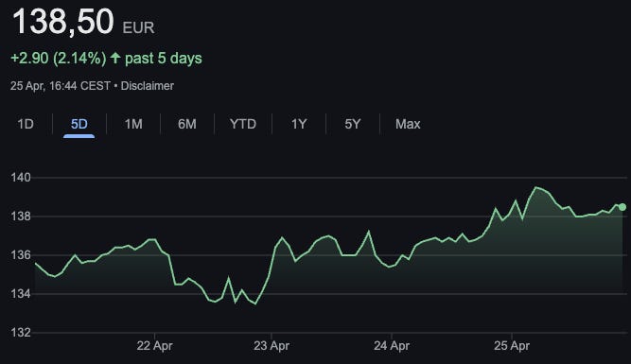The width and height of the screenshot is (631, 364).
Task: Switch to the 5D range tab
Action: 79,124
